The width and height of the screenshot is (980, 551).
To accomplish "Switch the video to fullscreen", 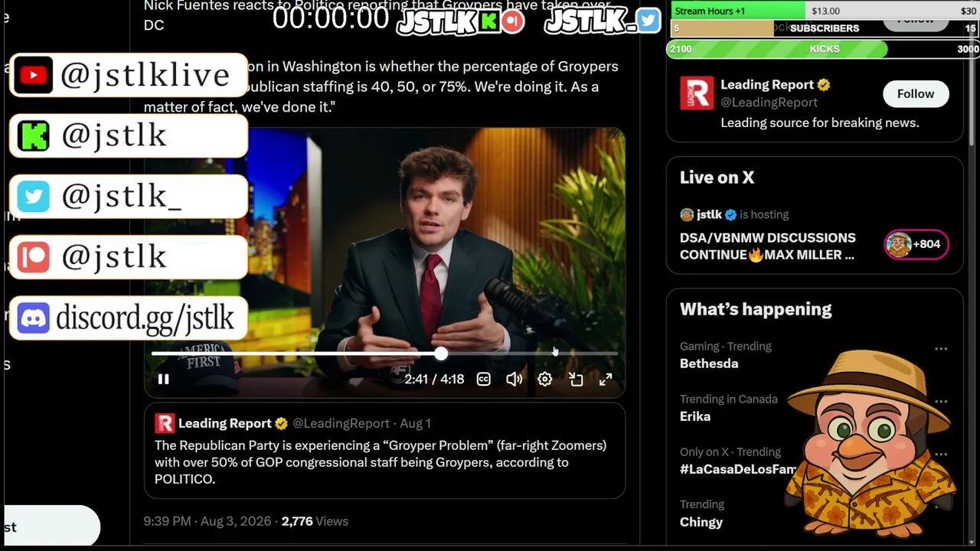I will [606, 379].
